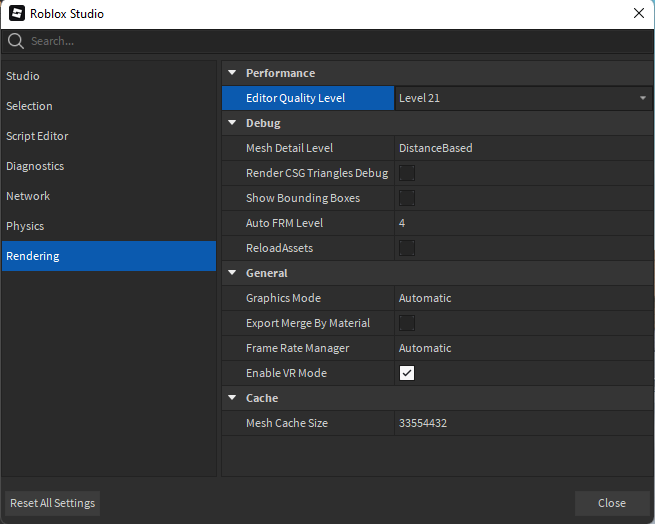Select the Auto FRM Level label
Screen dimensions: 655x524
tap(284, 223)
